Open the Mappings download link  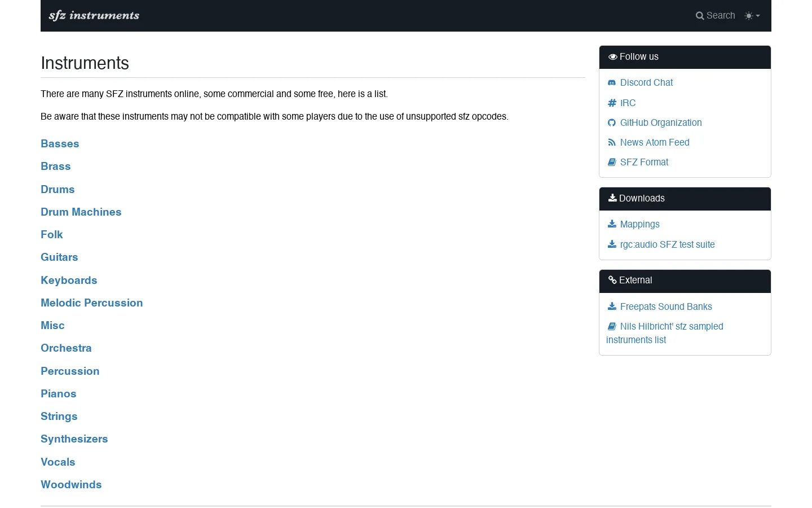tap(639, 224)
